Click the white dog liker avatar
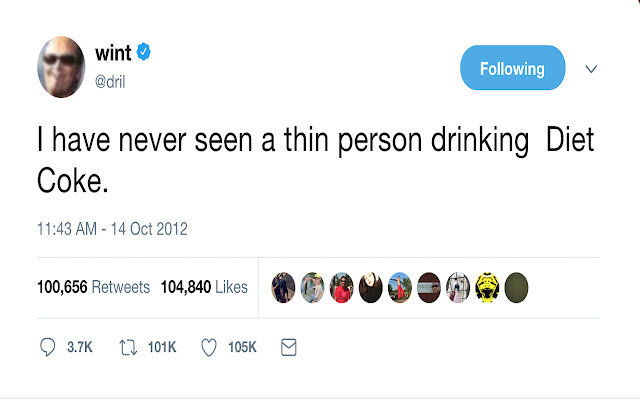The width and height of the screenshot is (640, 400). point(457,287)
